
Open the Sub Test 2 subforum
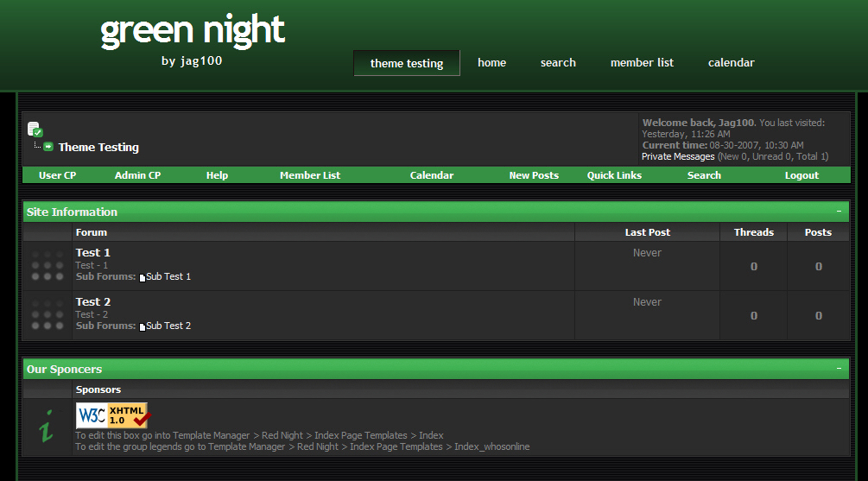point(168,326)
